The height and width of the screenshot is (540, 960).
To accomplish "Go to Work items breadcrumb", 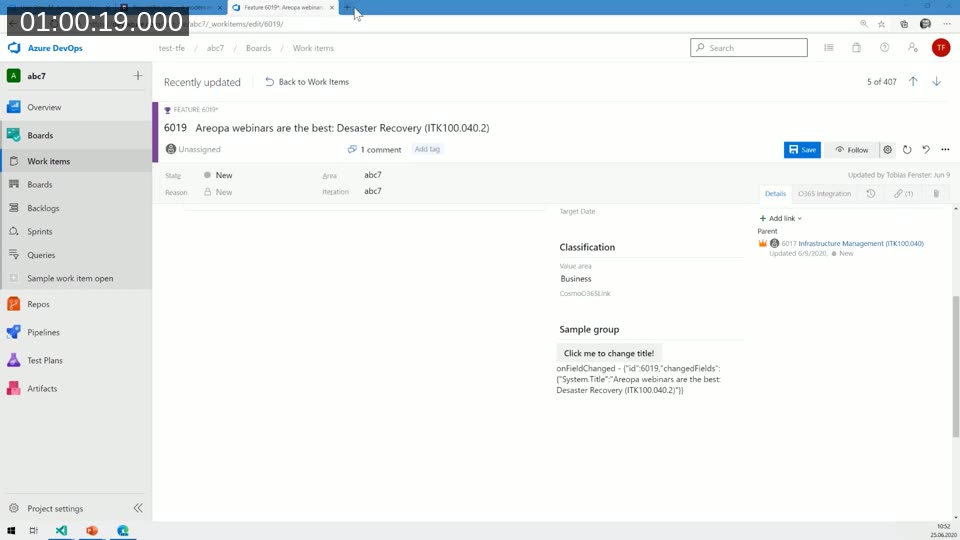I will click(313, 48).
